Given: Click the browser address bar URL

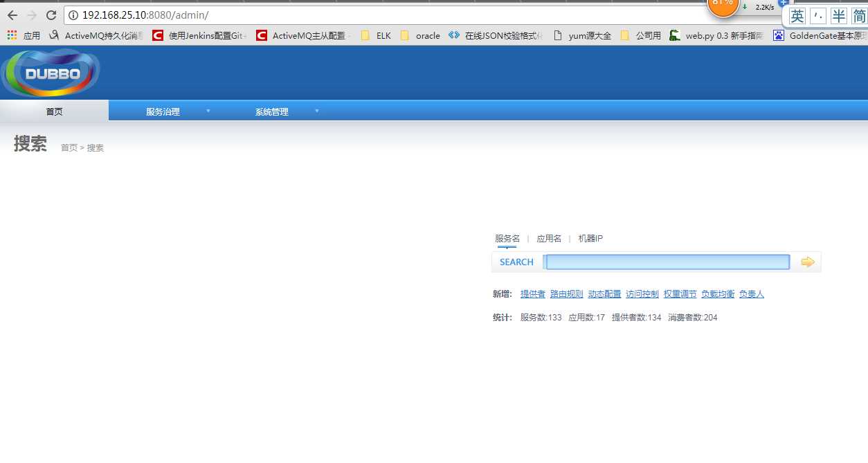Looking at the screenshot, I should [145, 15].
